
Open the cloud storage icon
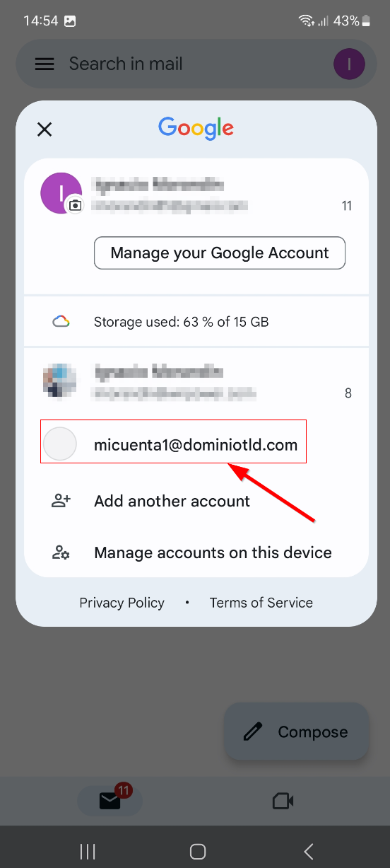(61, 322)
